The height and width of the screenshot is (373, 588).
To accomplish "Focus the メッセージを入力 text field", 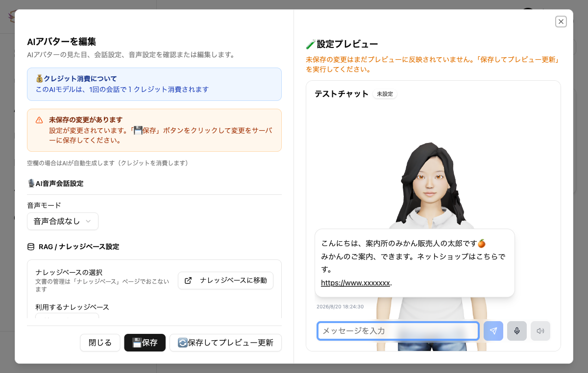I will coord(398,331).
